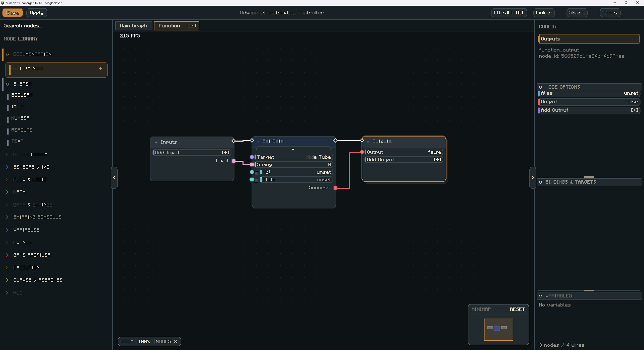Click the [+] on node Add Output row

(x=437, y=159)
